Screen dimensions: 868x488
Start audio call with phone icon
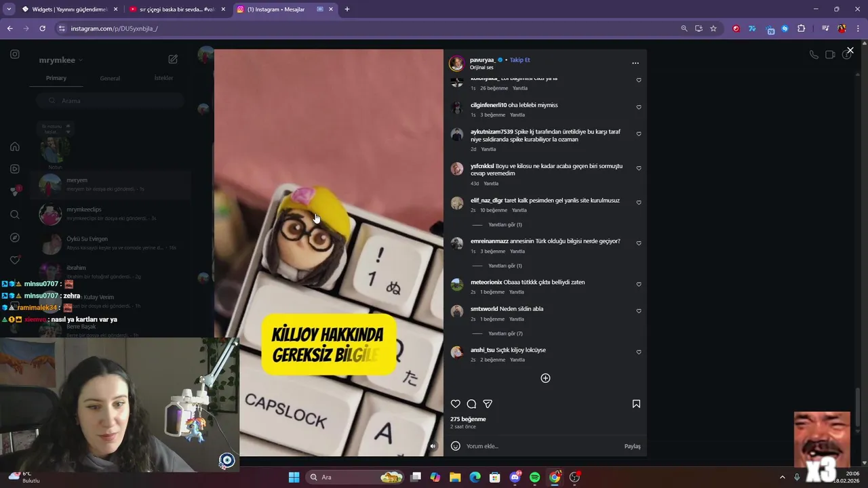tap(814, 55)
